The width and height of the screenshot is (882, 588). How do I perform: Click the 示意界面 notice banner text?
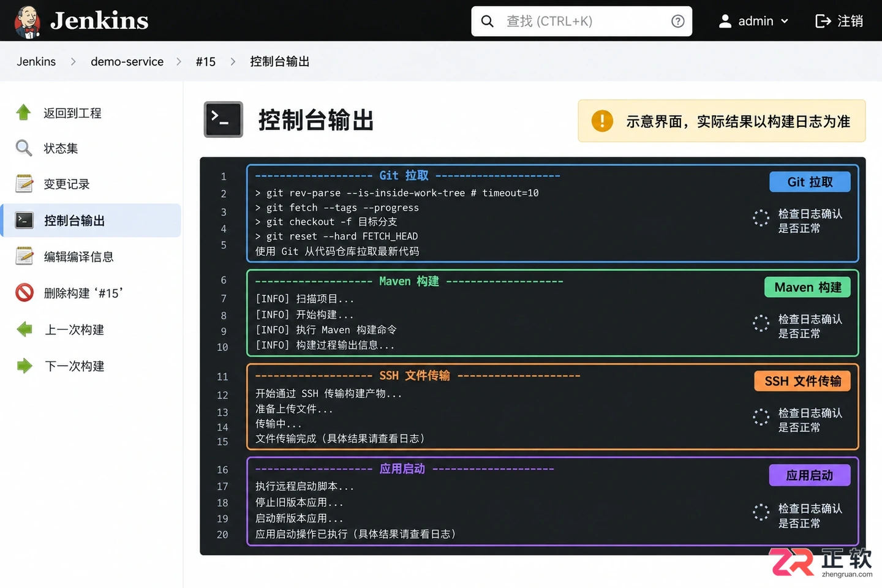(738, 121)
